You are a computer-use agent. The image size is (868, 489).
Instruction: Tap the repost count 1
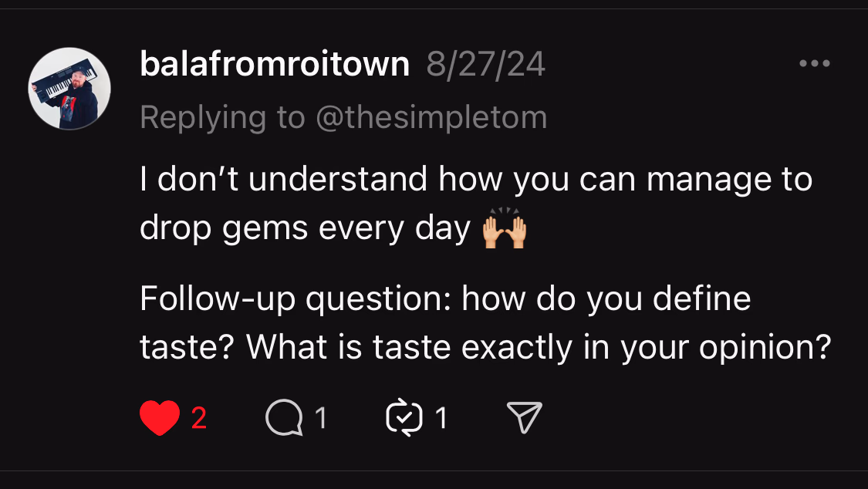[x=441, y=418]
